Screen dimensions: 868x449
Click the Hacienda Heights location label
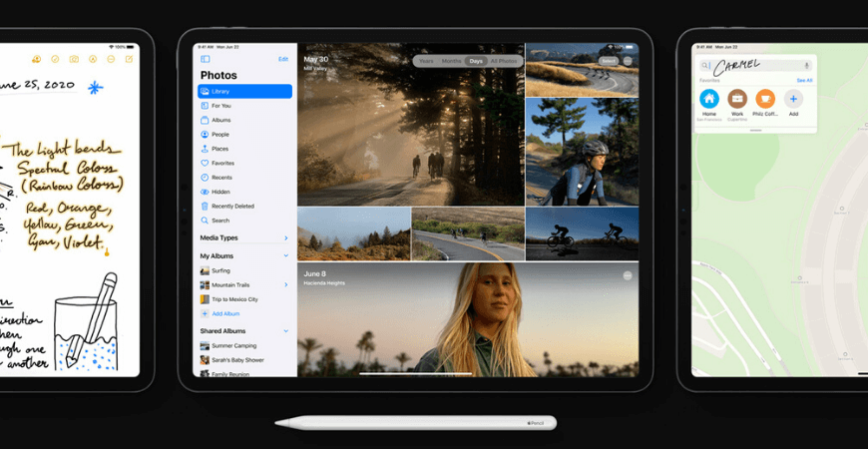click(324, 283)
